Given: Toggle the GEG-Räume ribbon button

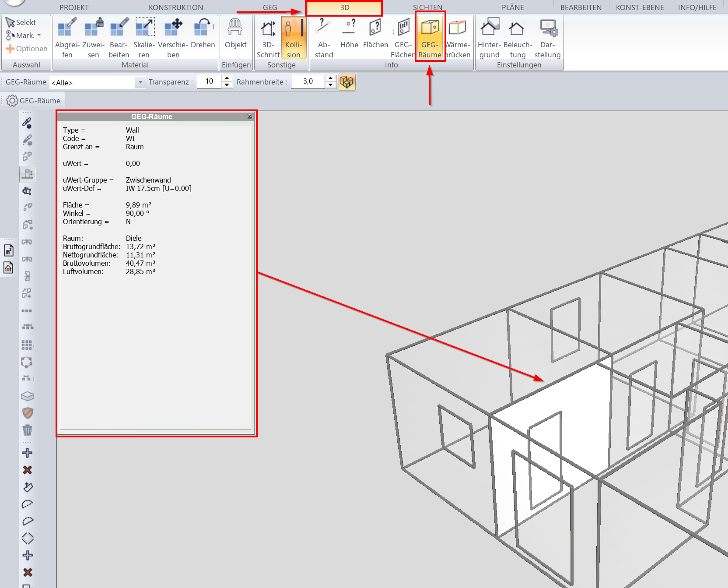Looking at the screenshot, I should coord(430,38).
